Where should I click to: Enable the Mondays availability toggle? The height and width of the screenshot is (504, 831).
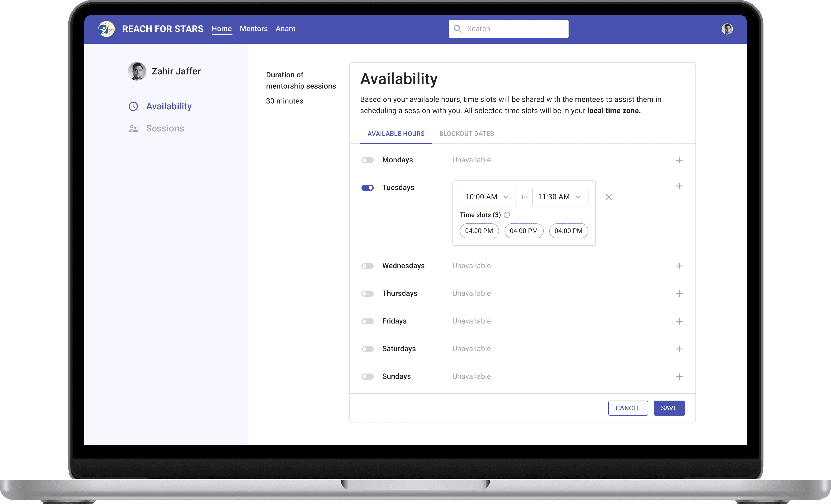pyautogui.click(x=367, y=160)
